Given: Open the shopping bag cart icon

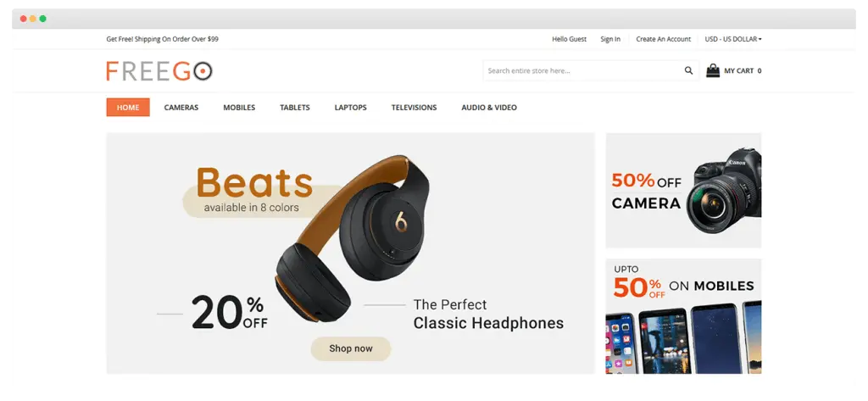Looking at the screenshot, I should coord(712,70).
